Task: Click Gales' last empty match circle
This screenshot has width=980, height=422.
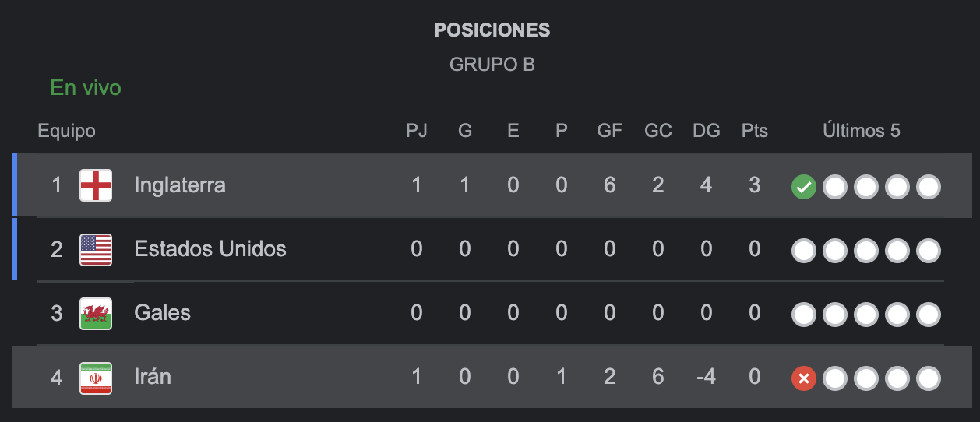Action: 928,315
